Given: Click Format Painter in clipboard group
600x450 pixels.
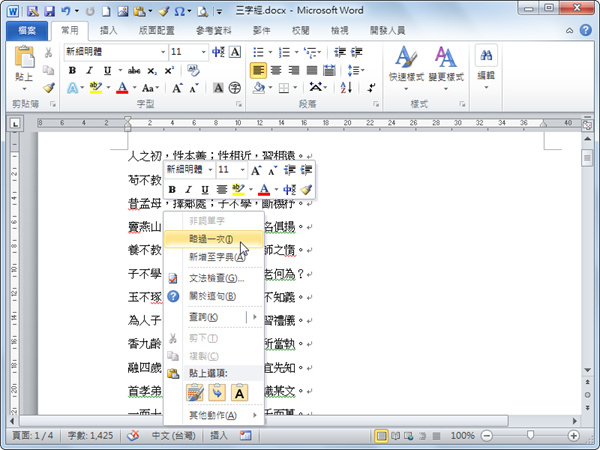Looking at the screenshot, I should [x=49, y=88].
